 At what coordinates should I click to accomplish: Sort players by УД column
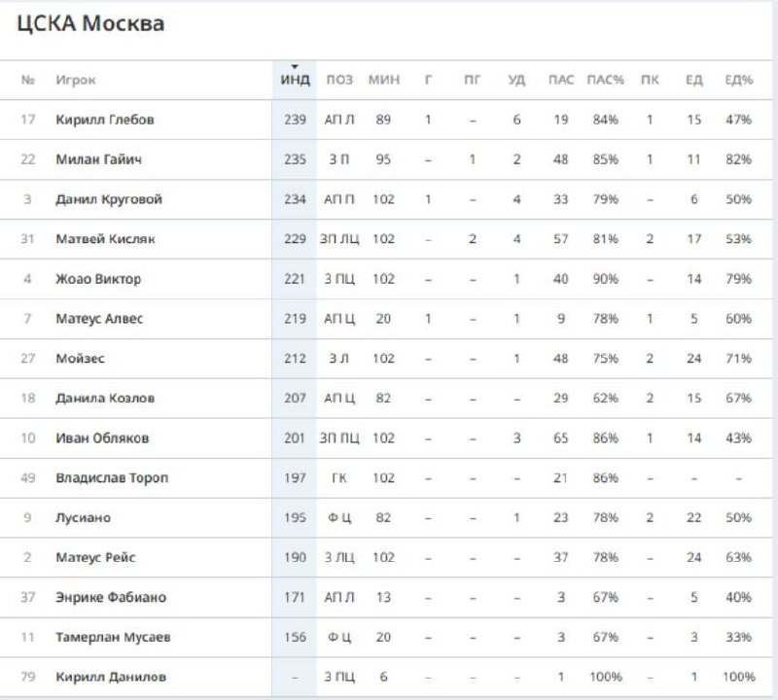[516, 80]
